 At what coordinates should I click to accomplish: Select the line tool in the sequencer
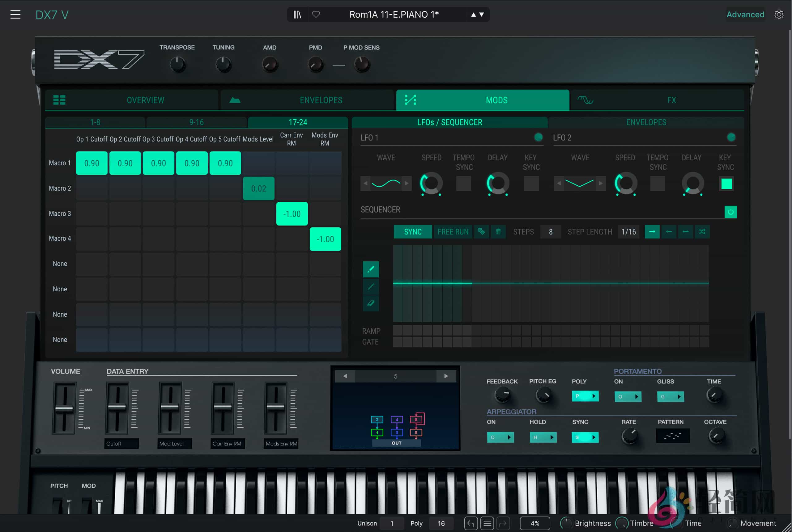point(371,287)
